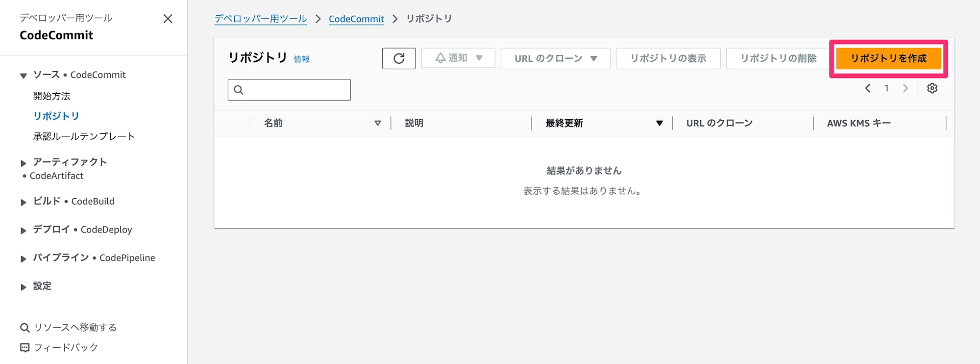980x364 pixels.
Task: Open the 通知 dropdown
Action: click(x=458, y=58)
